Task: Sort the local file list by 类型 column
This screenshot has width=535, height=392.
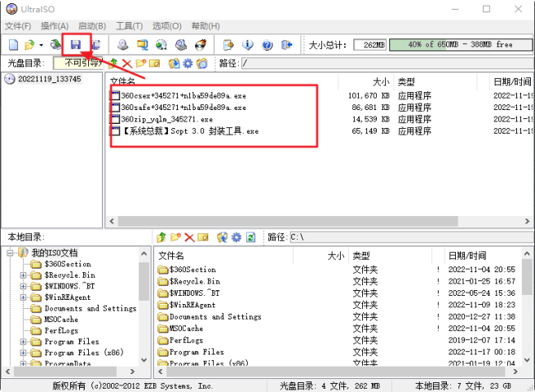Action: click(391, 256)
